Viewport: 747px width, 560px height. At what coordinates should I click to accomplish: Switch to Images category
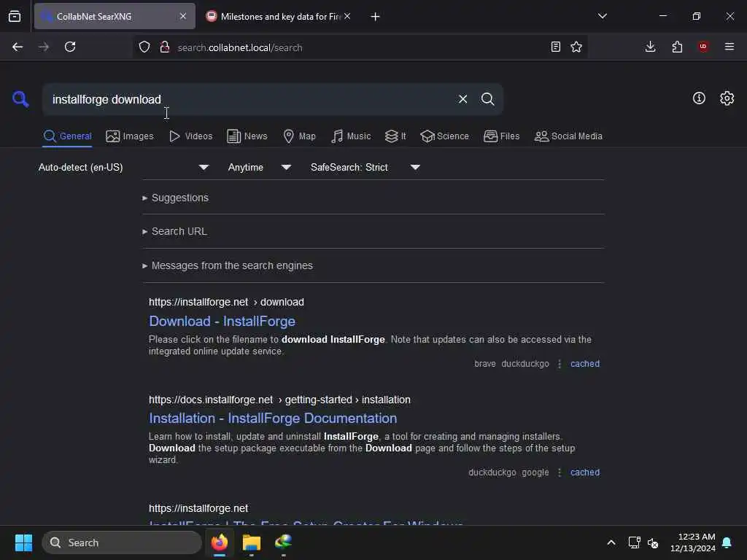point(130,136)
